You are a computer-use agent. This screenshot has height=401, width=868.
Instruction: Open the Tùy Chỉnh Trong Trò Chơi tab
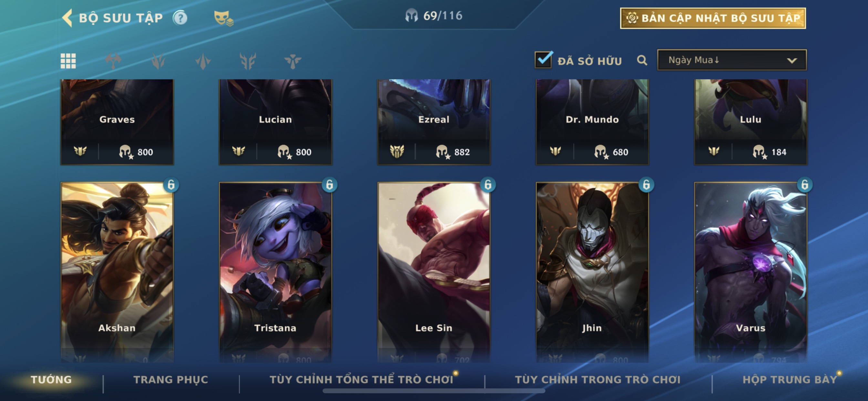[x=597, y=379]
